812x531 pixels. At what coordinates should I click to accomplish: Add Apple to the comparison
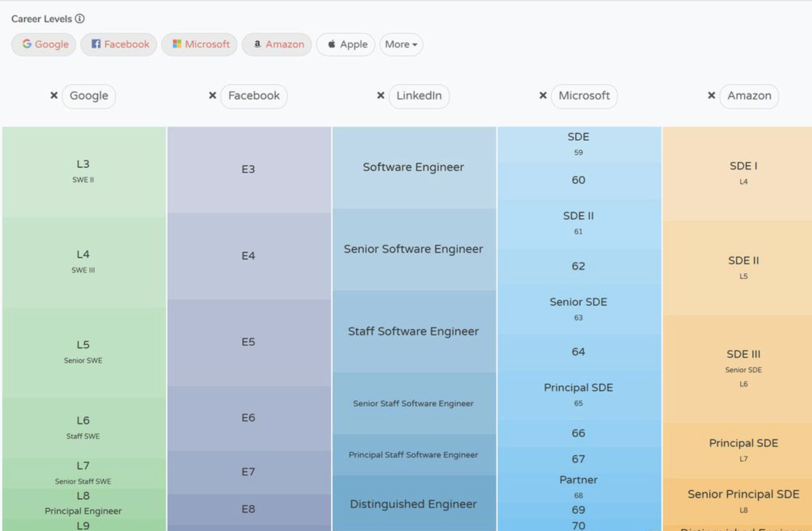pyautogui.click(x=346, y=45)
